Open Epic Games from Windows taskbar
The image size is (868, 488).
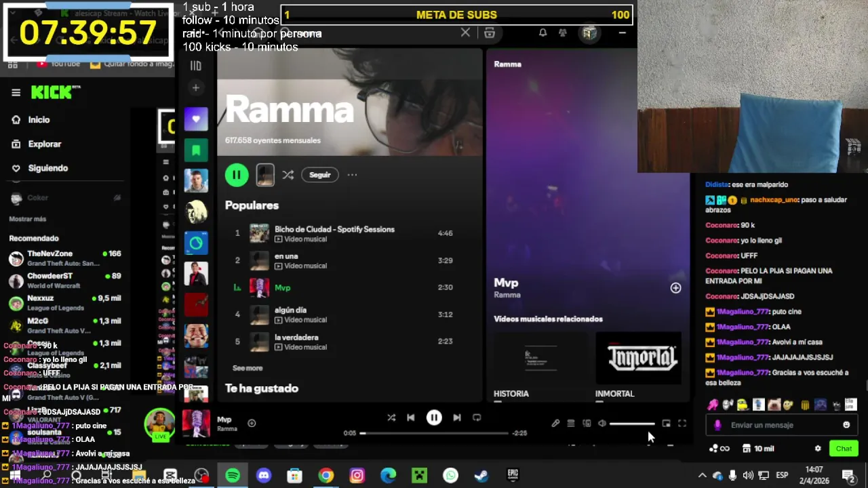(513, 476)
